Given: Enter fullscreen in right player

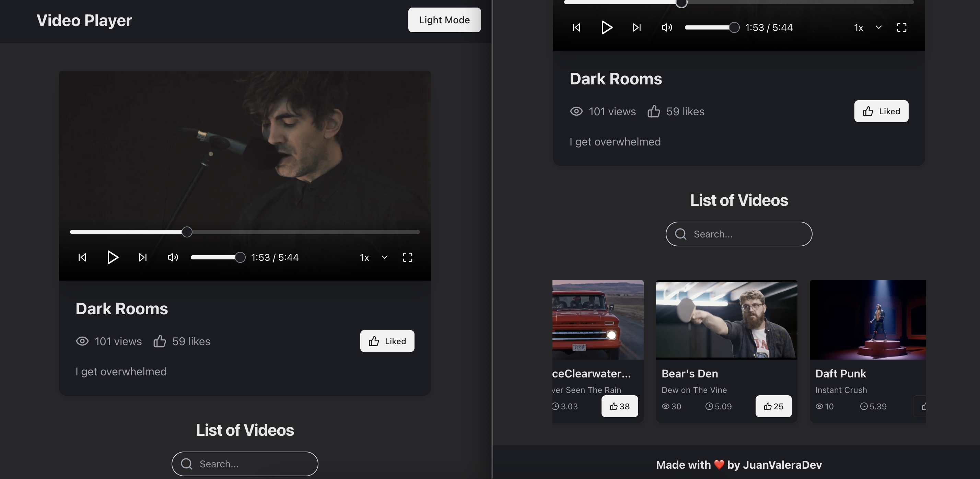Looking at the screenshot, I should point(902,27).
